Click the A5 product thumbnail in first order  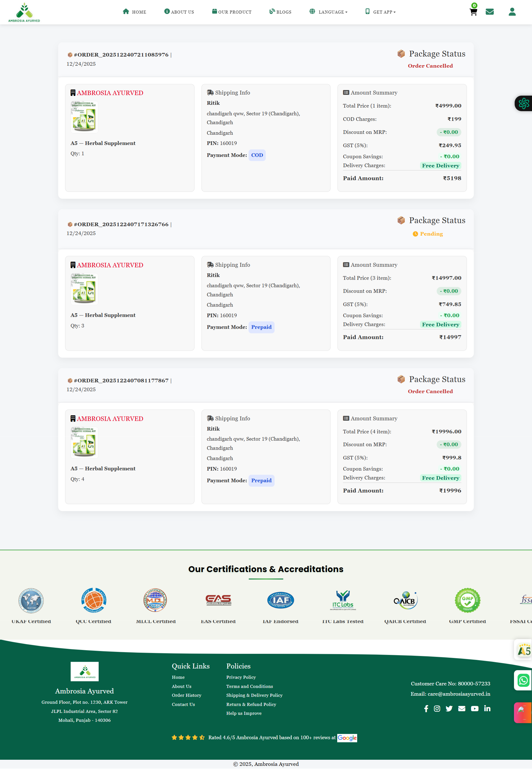tap(84, 117)
